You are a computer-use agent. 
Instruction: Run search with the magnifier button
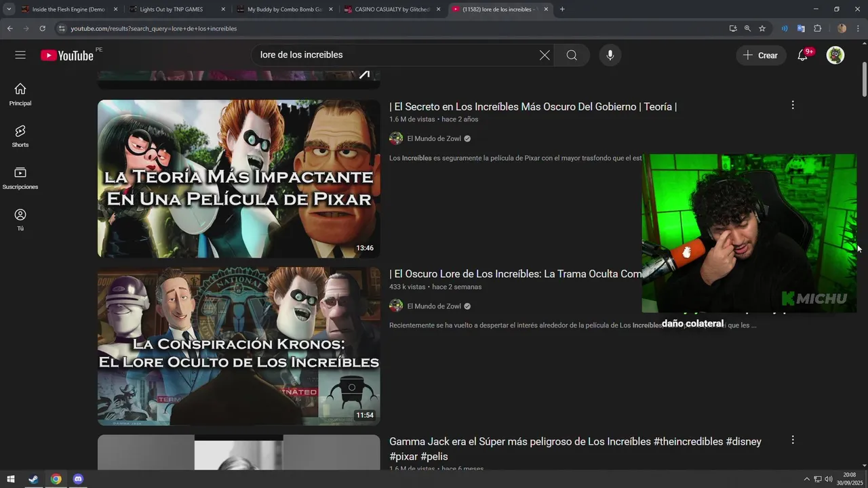coord(572,55)
